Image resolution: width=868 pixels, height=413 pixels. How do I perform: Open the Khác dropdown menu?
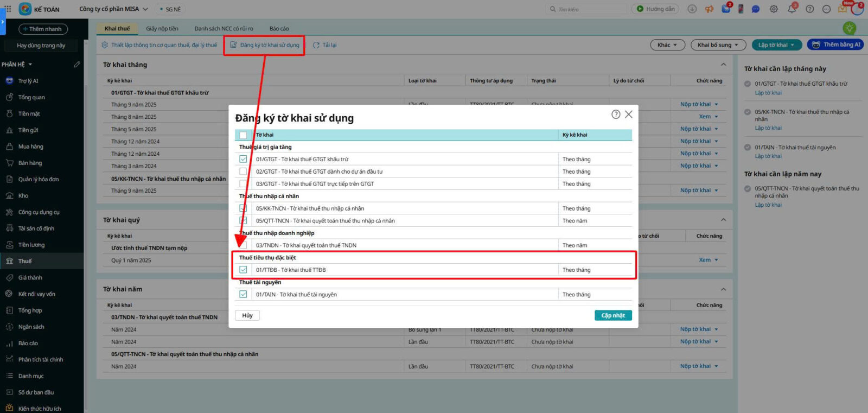667,45
